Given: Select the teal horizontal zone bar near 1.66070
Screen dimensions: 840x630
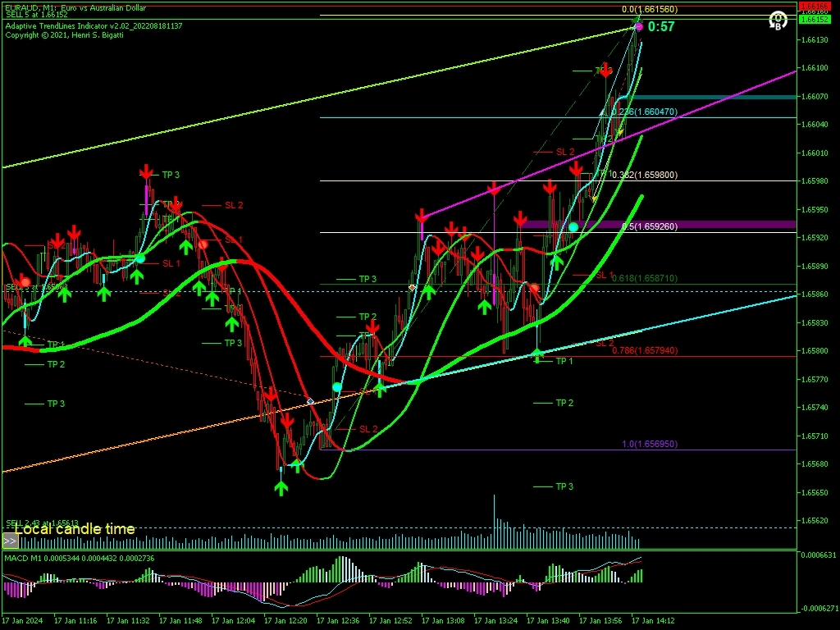Looking at the screenshot, I should point(713,97).
